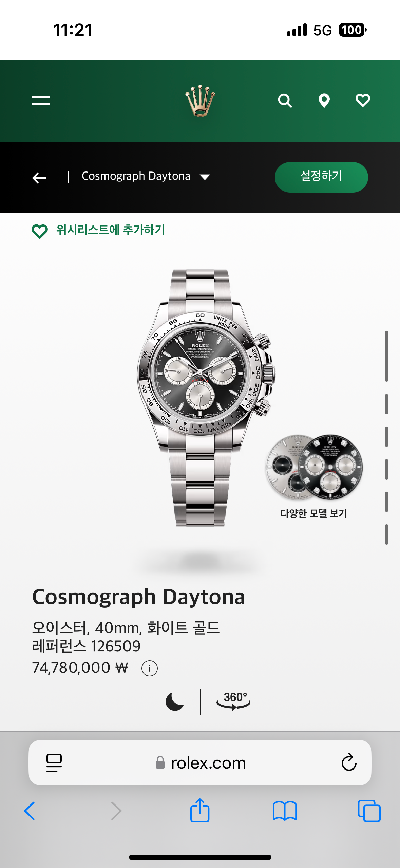Viewport: 400px width, 868px height.
Task: Expand the Cosmograph Daytona dropdown
Action: (x=146, y=176)
